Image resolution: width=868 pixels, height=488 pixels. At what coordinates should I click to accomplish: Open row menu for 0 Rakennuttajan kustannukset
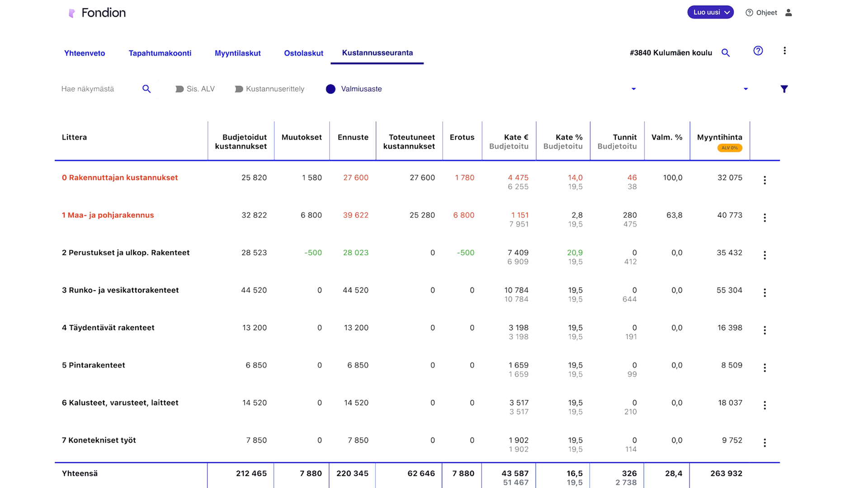tap(765, 180)
